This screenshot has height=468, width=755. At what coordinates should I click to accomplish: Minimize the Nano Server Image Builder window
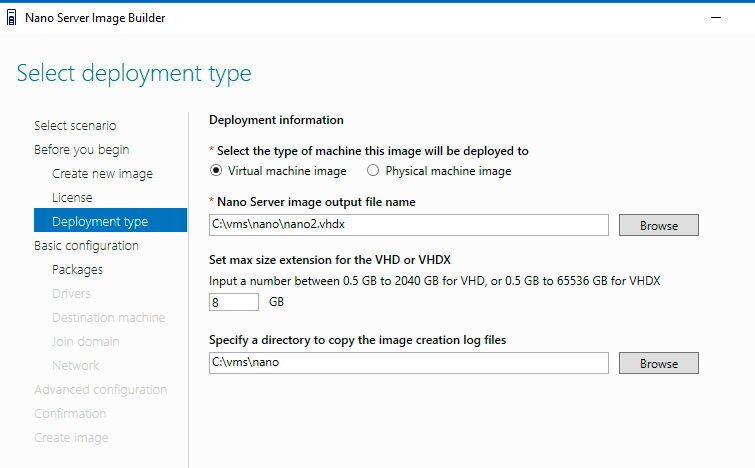(716, 18)
